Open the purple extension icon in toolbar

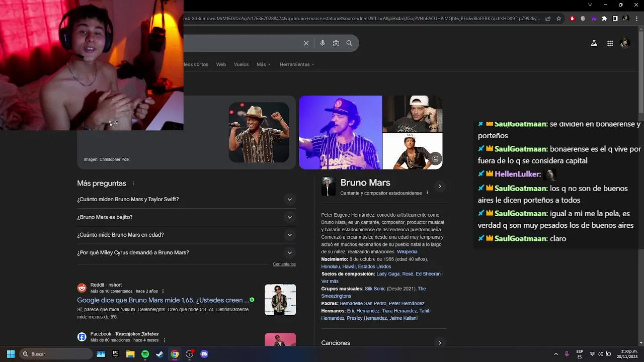tap(594, 19)
